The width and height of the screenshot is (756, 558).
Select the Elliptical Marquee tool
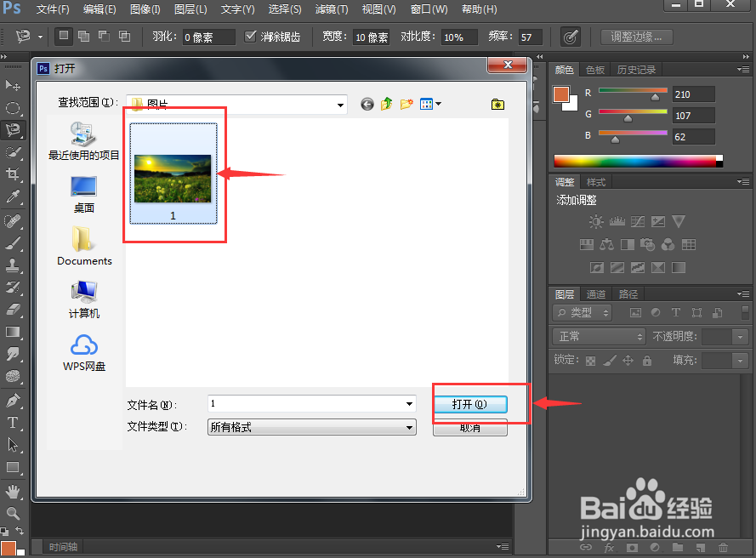(13, 107)
